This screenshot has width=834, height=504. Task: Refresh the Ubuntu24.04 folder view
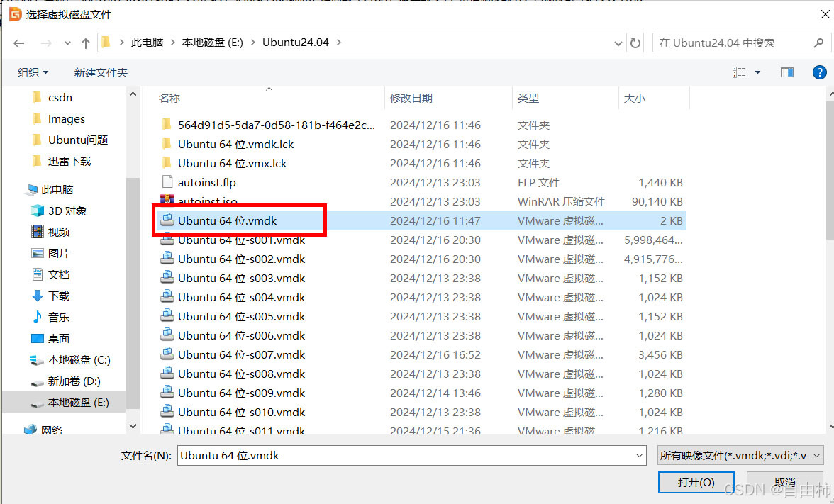[x=635, y=43]
